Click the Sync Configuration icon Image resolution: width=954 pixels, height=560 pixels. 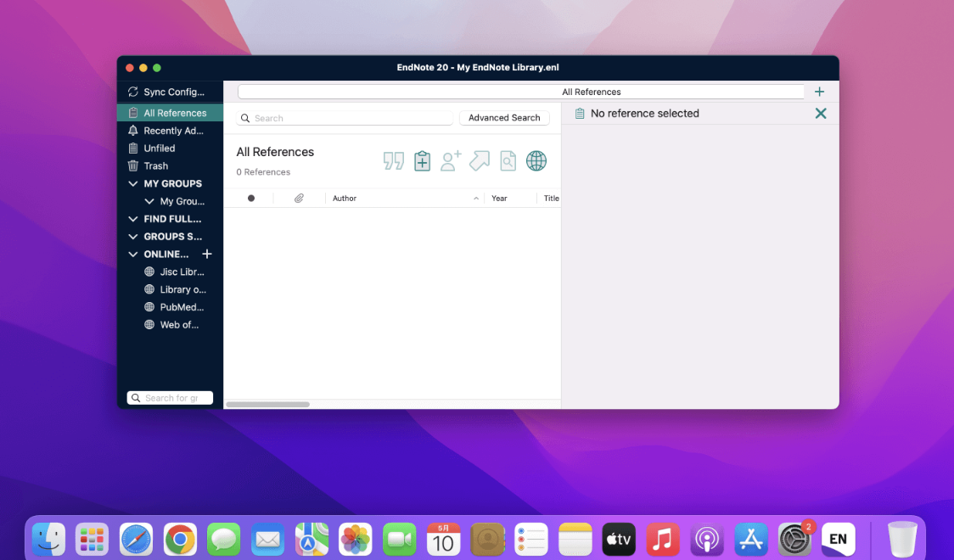[x=132, y=92]
